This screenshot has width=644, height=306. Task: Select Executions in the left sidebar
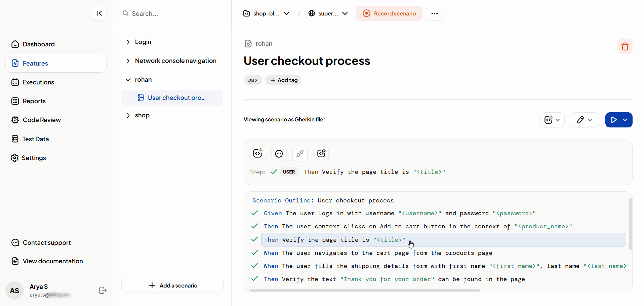38,82
